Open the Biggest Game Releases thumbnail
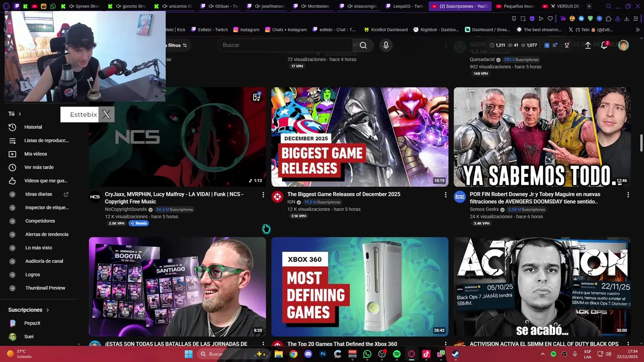 coord(360,137)
